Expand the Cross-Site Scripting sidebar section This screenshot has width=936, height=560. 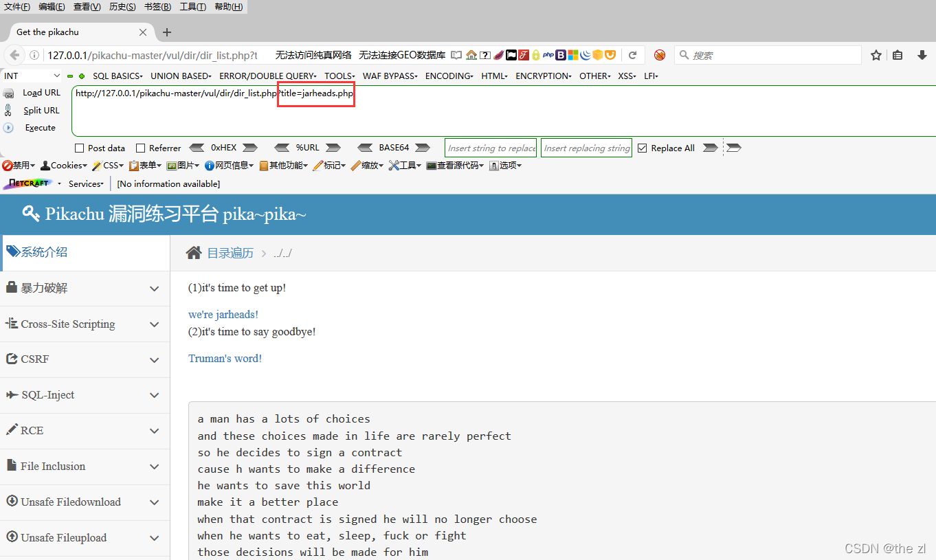pyautogui.click(x=85, y=324)
